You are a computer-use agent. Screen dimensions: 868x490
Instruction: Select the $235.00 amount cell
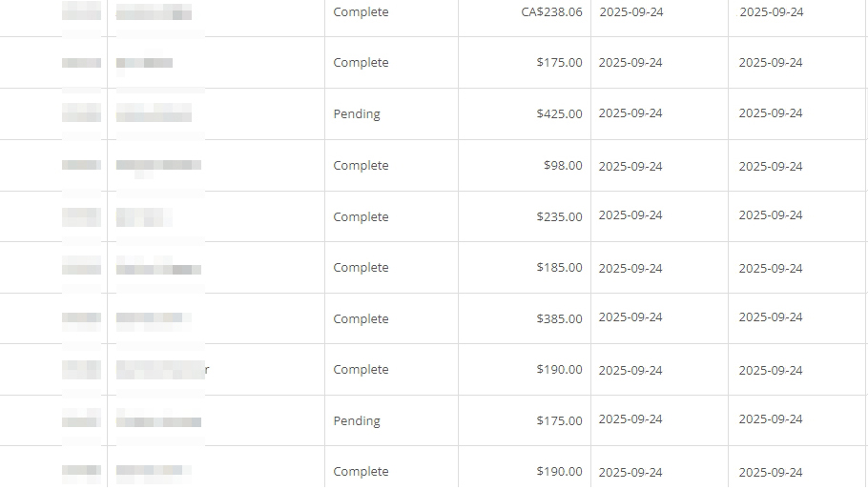tap(559, 217)
